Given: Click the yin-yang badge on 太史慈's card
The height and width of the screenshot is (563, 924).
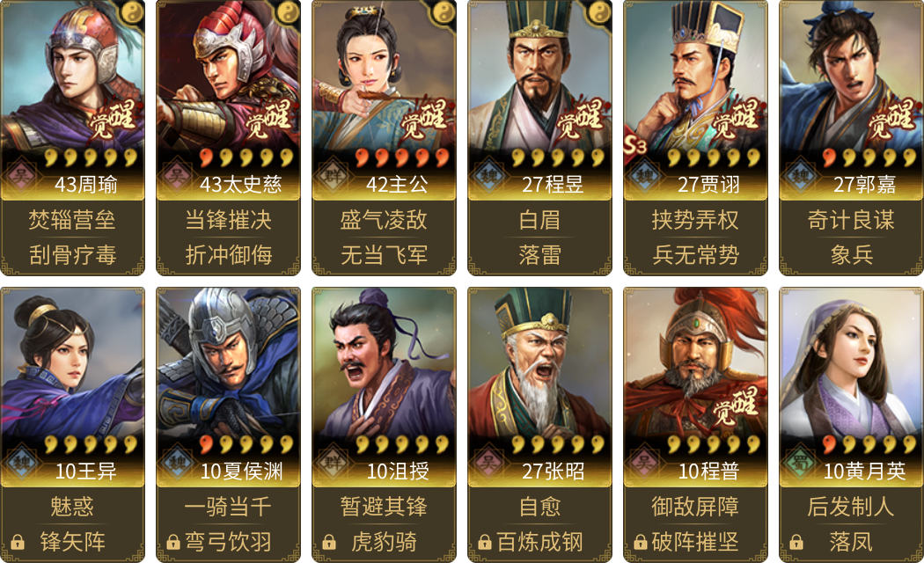Looking at the screenshot, I should (x=288, y=11).
